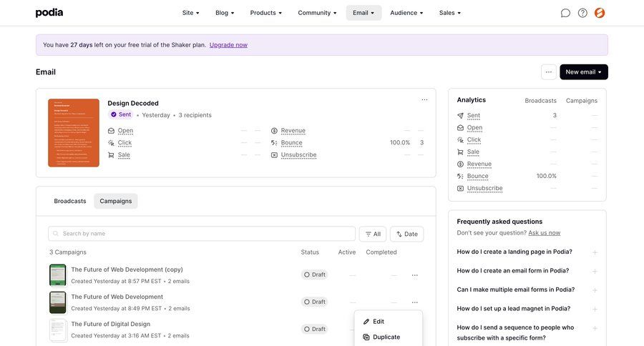644x346 pixels.
Task: Open the Site dropdown menu
Action: pyautogui.click(x=190, y=13)
